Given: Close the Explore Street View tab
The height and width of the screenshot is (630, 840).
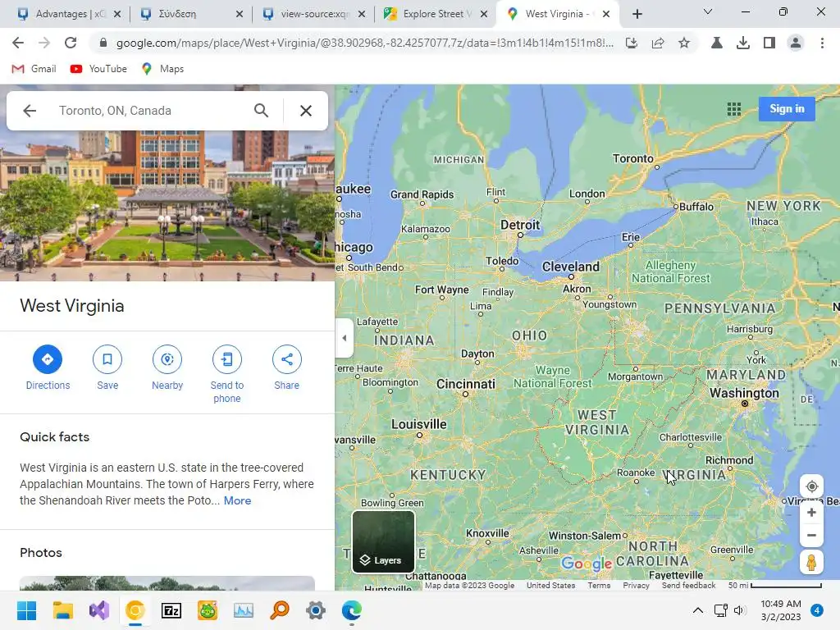Looking at the screenshot, I should 484,14.
